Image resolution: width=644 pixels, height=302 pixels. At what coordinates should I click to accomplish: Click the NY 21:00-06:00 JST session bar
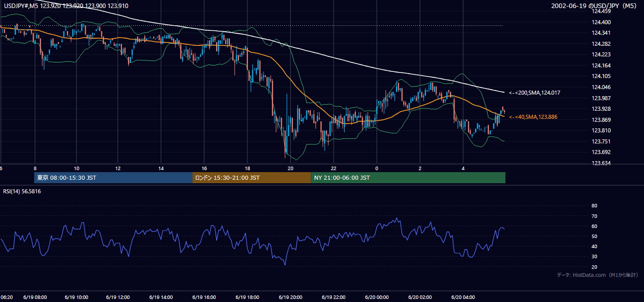[x=408, y=178]
